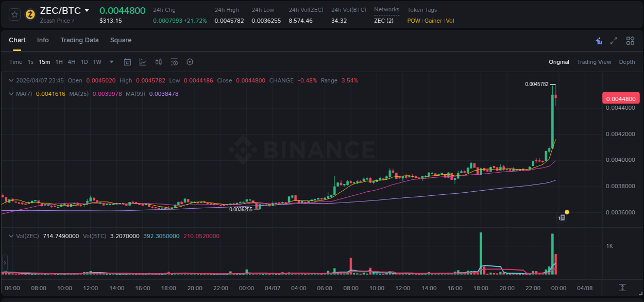
Task: Collapse the MA indicator legend chevron
Action: pos(11,94)
